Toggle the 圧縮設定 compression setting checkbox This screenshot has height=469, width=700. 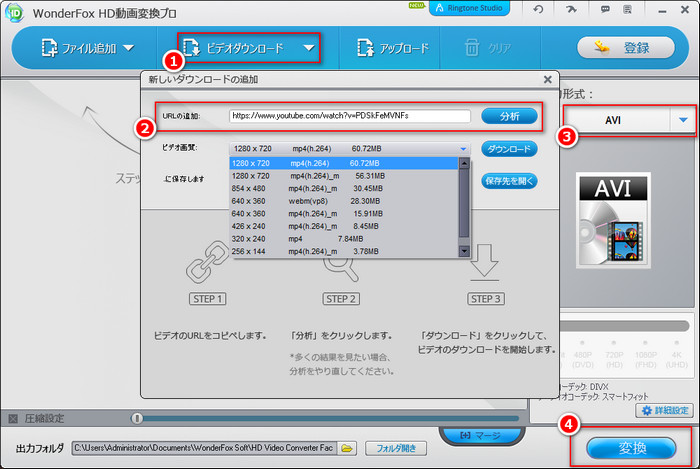click(x=13, y=418)
